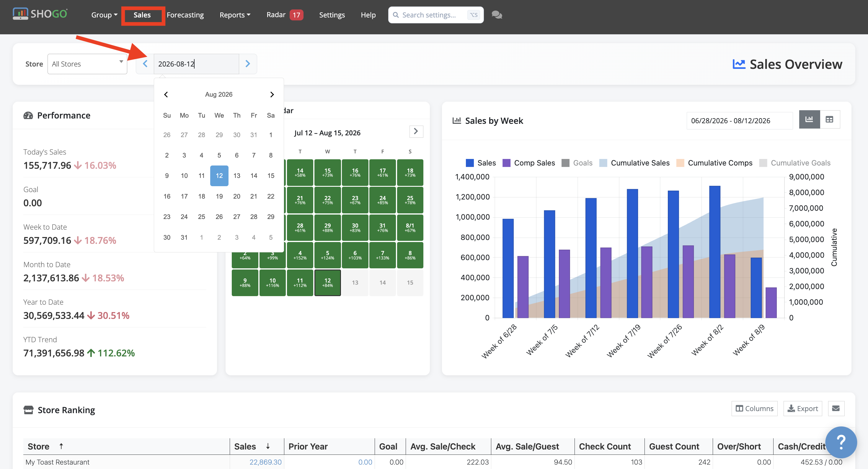The image size is (868, 469).
Task: Email the Store Ranking report
Action: pos(836,408)
